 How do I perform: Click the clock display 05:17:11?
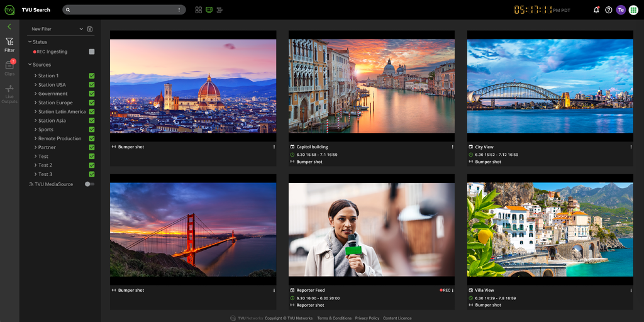pyautogui.click(x=533, y=10)
